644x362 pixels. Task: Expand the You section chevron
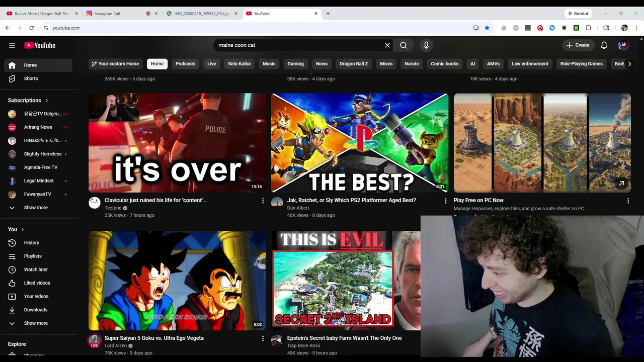[x=22, y=229]
